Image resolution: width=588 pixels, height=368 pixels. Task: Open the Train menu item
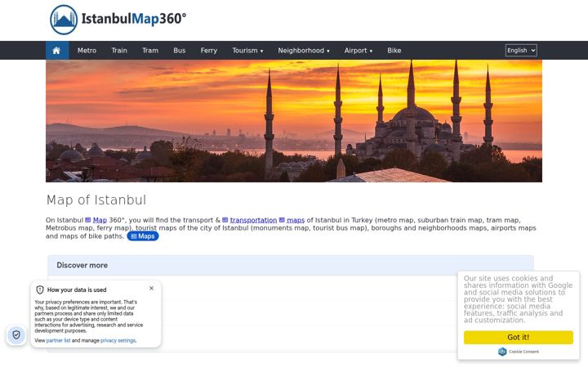click(119, 51)
